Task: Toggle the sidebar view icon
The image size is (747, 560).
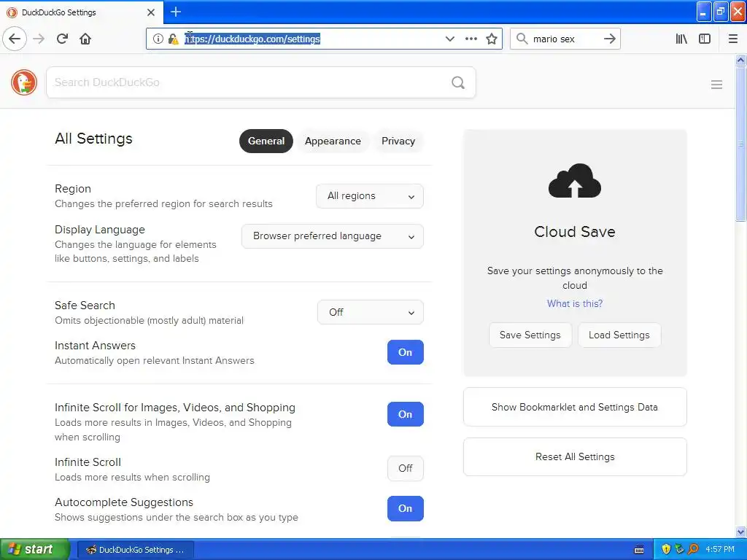Action: pos(705,39)
